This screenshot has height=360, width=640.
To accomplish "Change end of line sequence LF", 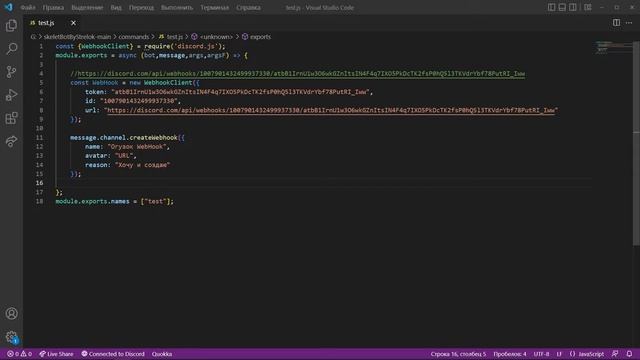I will pyautogui.click(x=559, y=354).
